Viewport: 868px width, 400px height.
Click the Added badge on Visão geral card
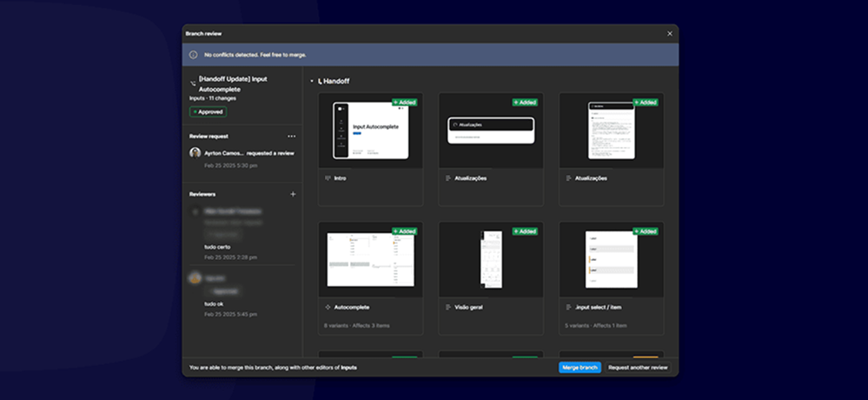525,231
